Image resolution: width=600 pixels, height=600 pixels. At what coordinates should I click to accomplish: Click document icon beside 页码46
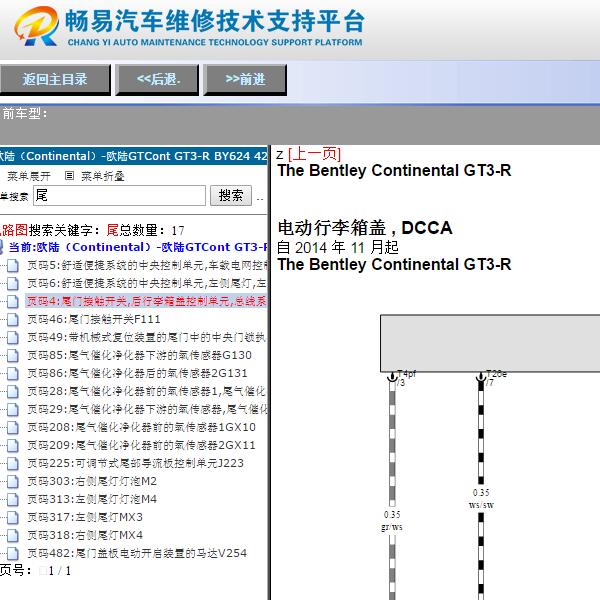[13, 320]
